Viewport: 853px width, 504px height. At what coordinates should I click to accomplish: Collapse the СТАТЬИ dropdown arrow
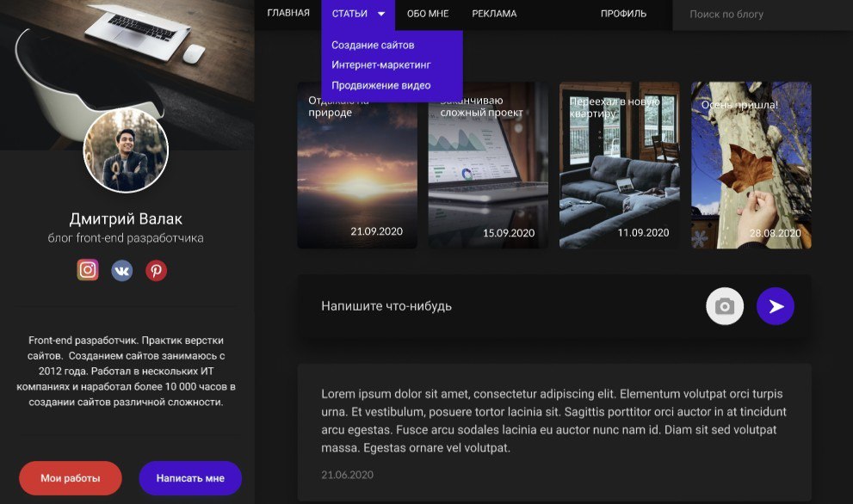[381, 14]
